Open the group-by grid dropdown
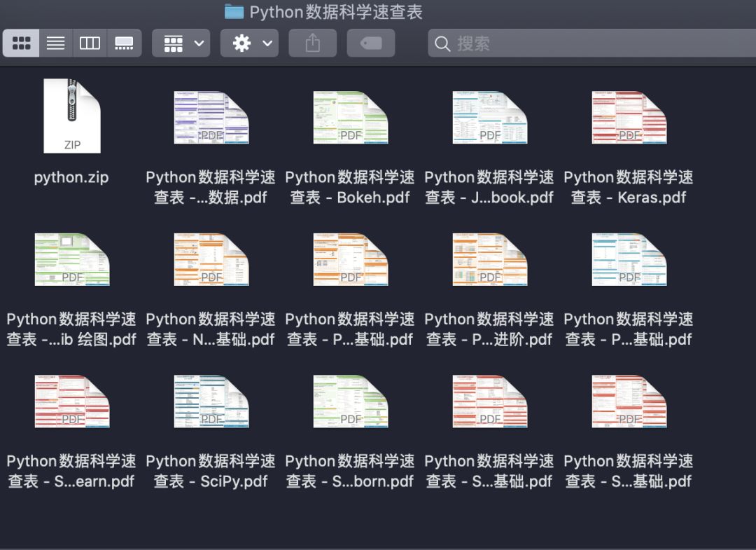The width and height of the screenshot is (756, 550). click(181, 43)
